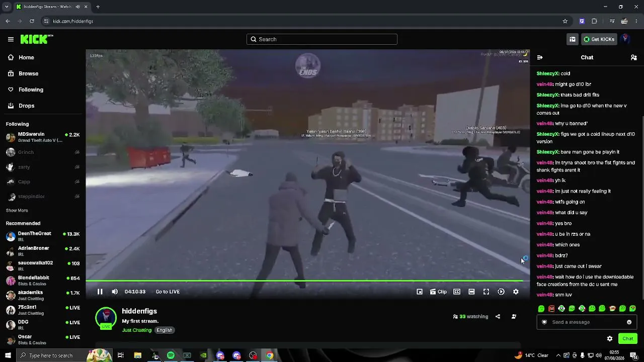
Task: Click the Get KICKs button
Action: 599,39
